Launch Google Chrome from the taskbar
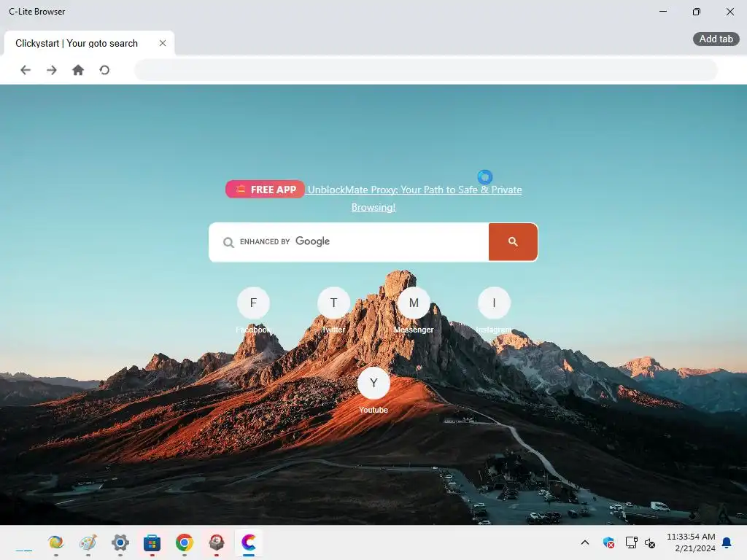The image size is (747, 560). pyautogui.click(x=185, y=542)
